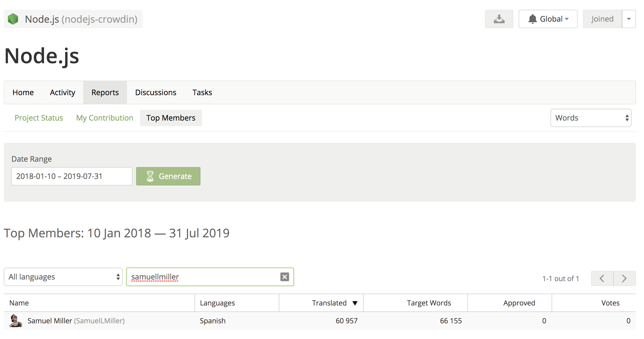Viewport: 644px width, 339px height.
Task: Go to the Tasks tab
Action: (202, 92)
